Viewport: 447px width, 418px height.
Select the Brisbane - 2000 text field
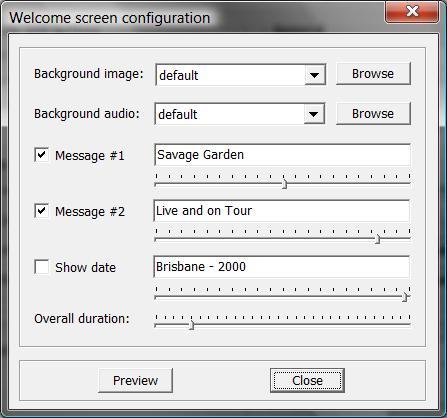pos(282,267)
